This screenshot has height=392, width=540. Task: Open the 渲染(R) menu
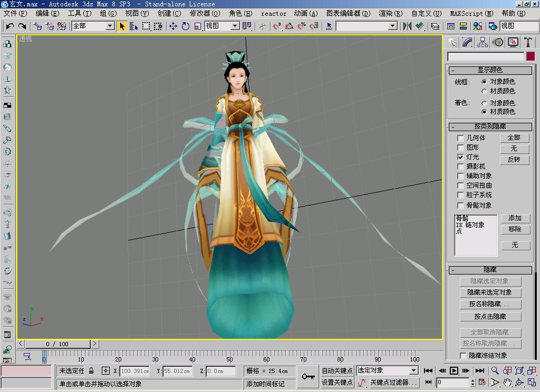coord(391,13)
